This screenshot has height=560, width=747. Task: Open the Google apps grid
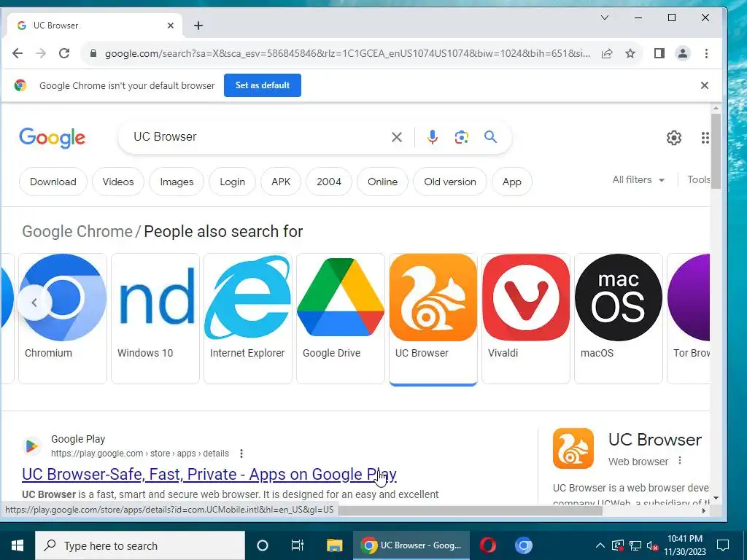click(x=705, y=138)
